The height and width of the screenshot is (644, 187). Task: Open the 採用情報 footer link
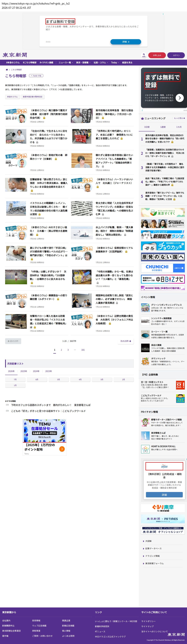(x=36, y=620)
